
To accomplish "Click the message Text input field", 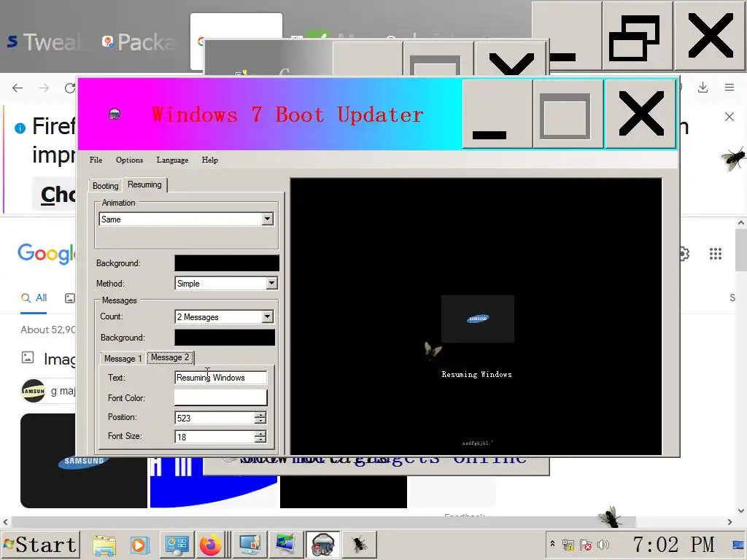I will coord(220,378).
